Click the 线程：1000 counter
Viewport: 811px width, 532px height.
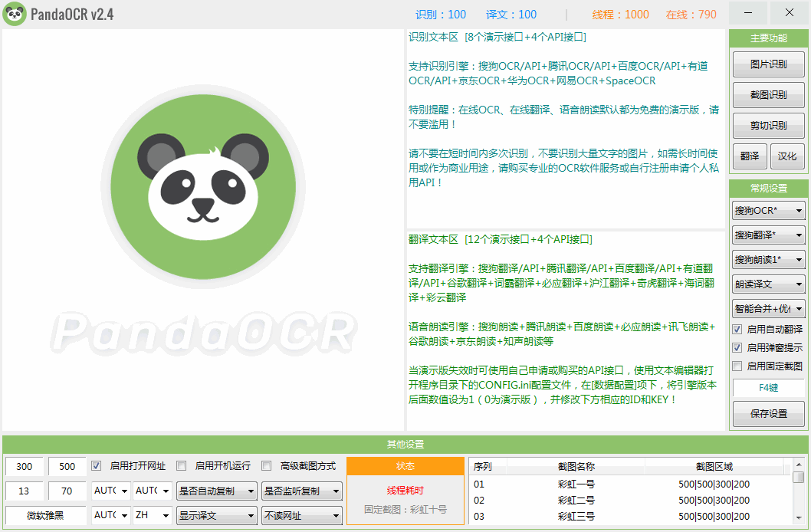tap(621, 15)
